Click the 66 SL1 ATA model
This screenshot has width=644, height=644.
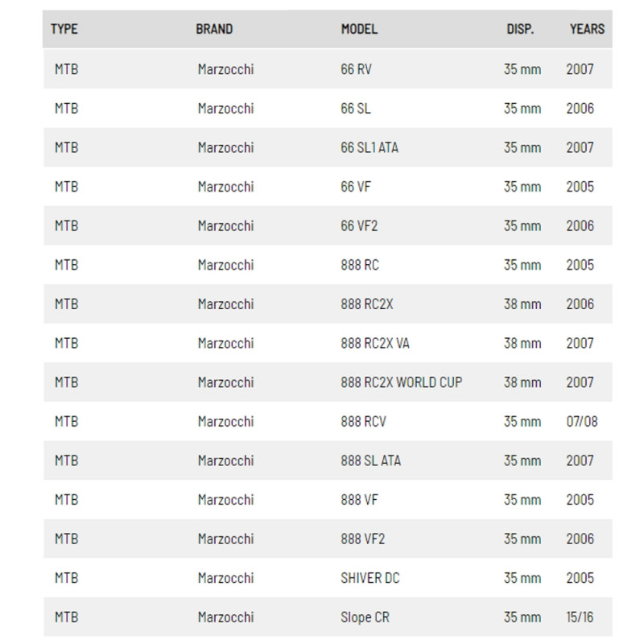point(369,147)
